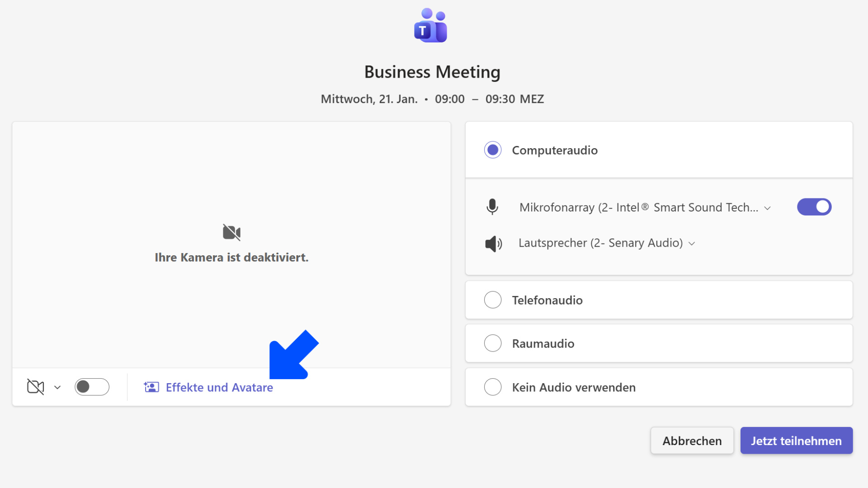Join the meeting with Jetzt teilnehmen
The width and height of the screenshot is (868, 488).
pos(796,441)
